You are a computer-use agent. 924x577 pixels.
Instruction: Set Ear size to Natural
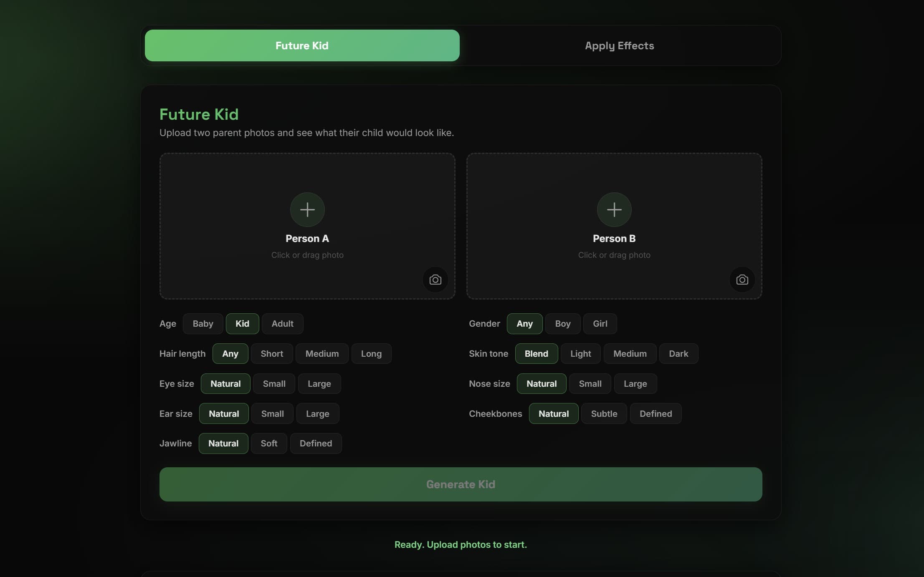pyautogui.click(x=224, y=414)
